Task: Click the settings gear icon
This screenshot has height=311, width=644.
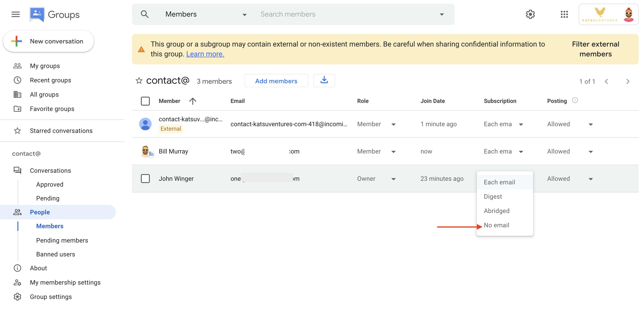Action: point(530,14)
